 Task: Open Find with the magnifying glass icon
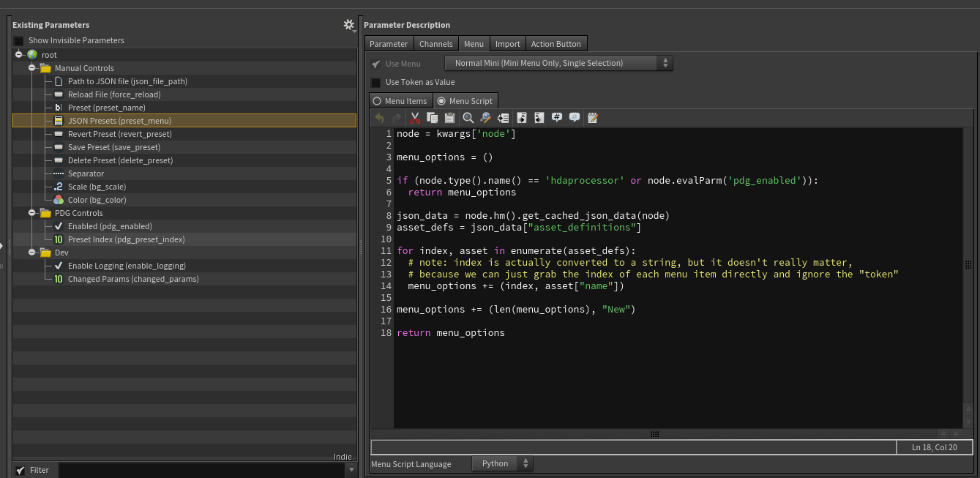(x=468, y=118)
